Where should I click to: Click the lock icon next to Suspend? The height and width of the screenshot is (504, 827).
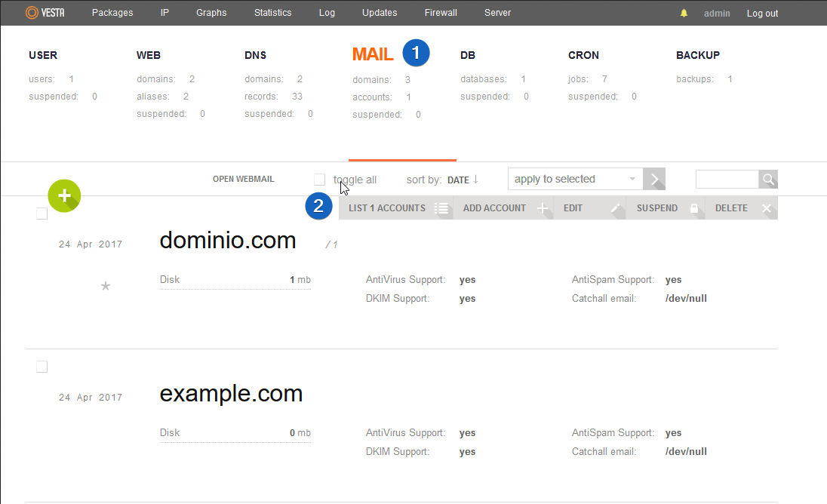[x=694, y=208]
